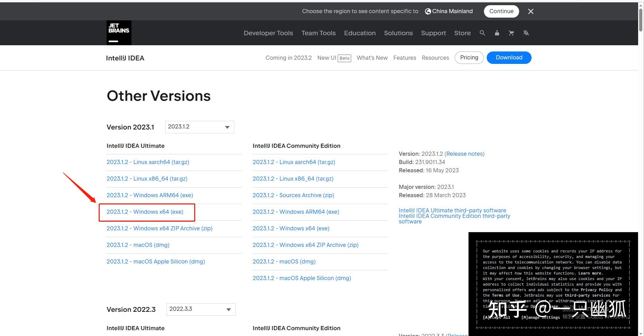Expand the 2022.3.3 version dropdown
The height and width of the screenshot is (336, 644).
(201, 309)
